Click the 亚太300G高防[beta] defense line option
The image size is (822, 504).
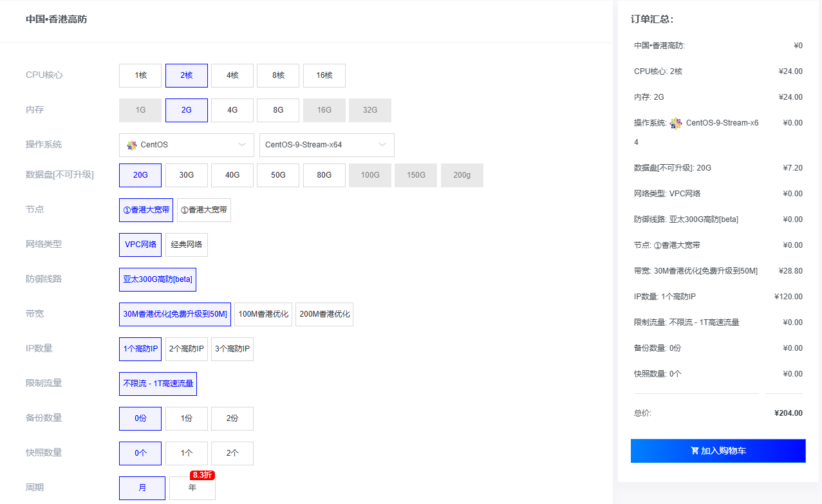point(158,279)
